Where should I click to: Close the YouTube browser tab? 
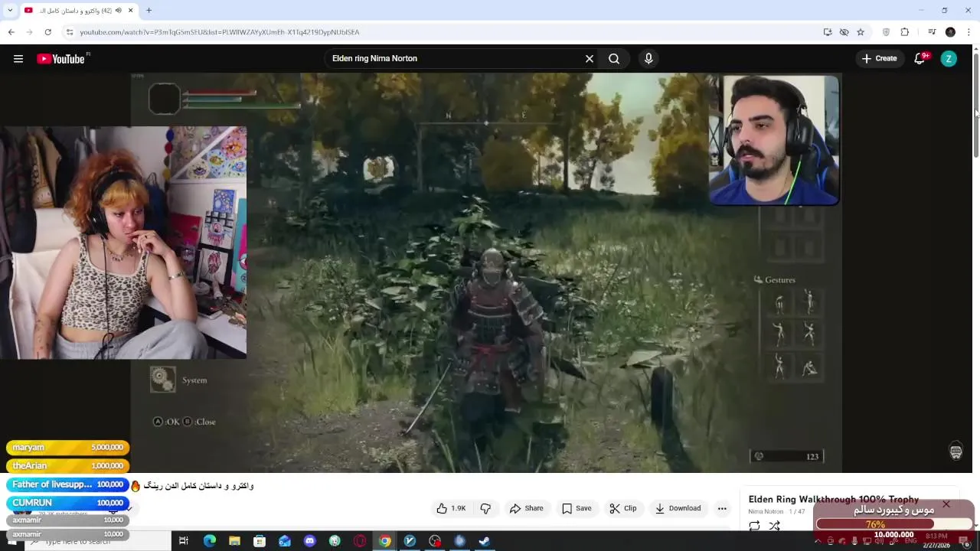coord(130,11)
